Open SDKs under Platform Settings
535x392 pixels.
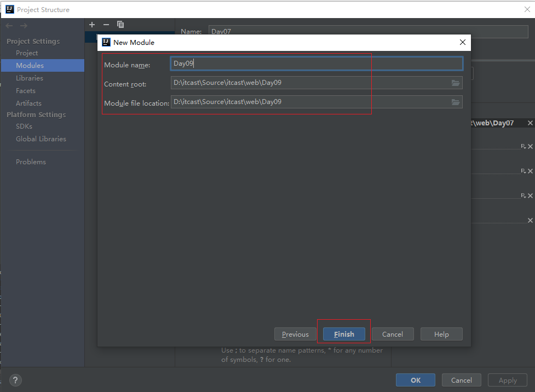[x=24, y=126]
